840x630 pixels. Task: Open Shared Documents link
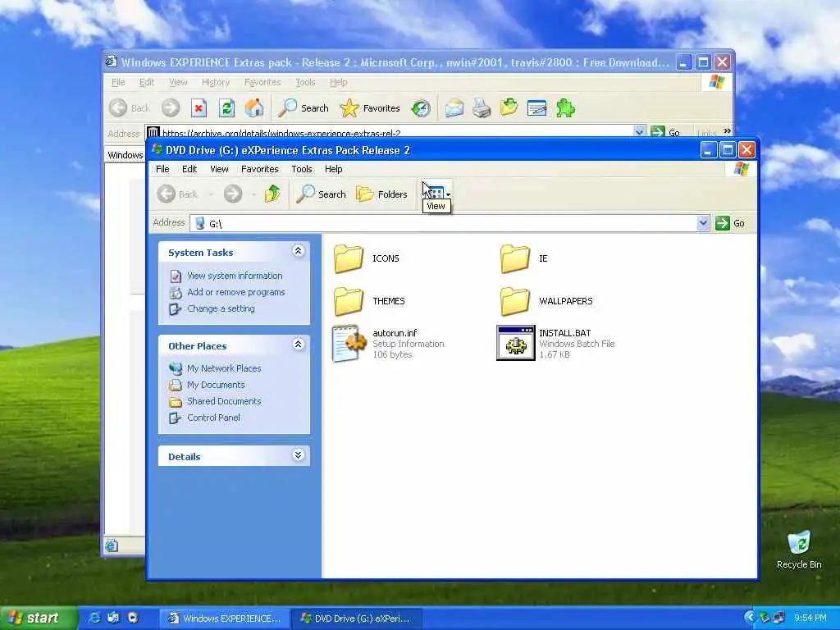(224, 401)
